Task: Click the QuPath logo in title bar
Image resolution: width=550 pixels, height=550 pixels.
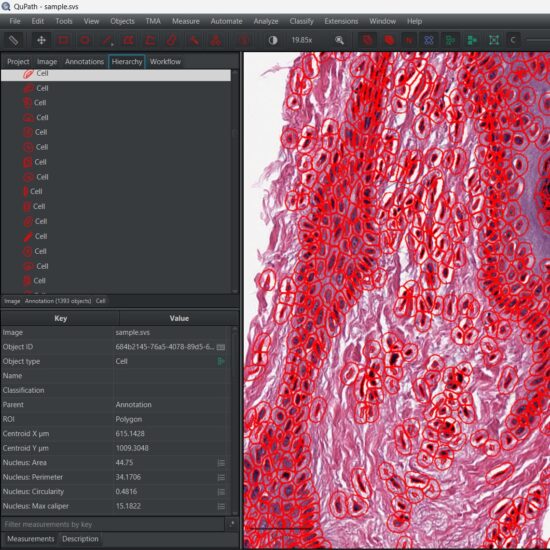Action: 6,6
